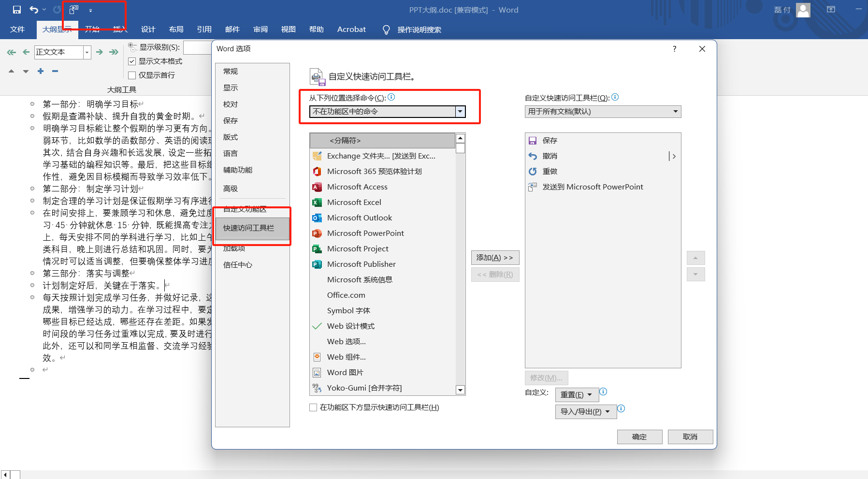Screen dimensions: 868x479
Task: Select 发送到 Microsoft PowerPoint in toolbar list
Action: click(603, 187)
